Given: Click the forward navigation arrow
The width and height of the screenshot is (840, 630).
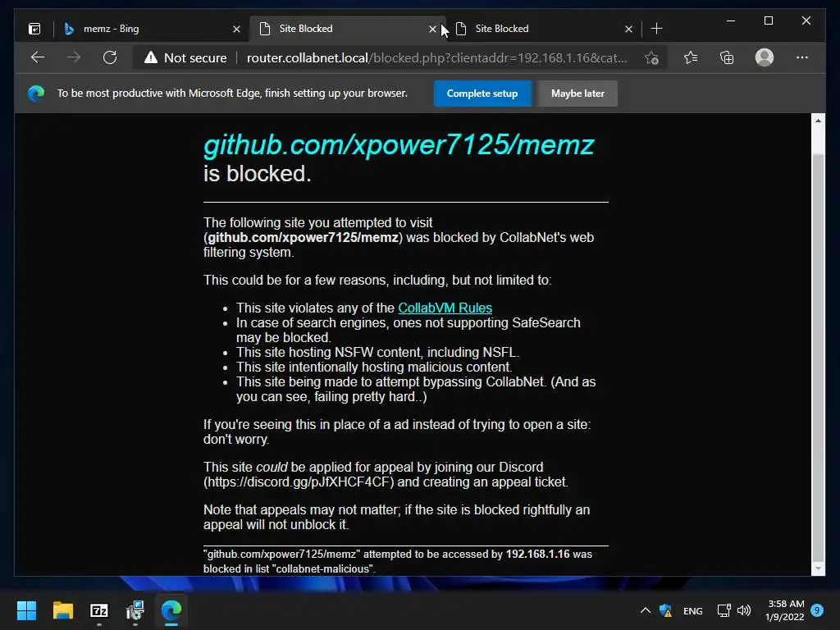Looking at the screenshot, I should click(74, 57).
